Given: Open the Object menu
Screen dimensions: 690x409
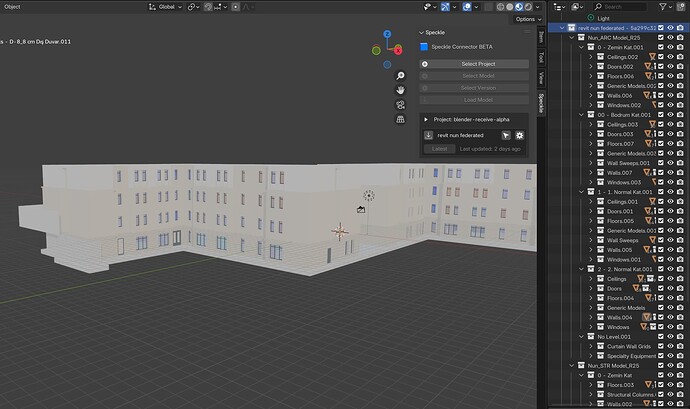Looking at the screenshot, I should click(x=13, y=6).
